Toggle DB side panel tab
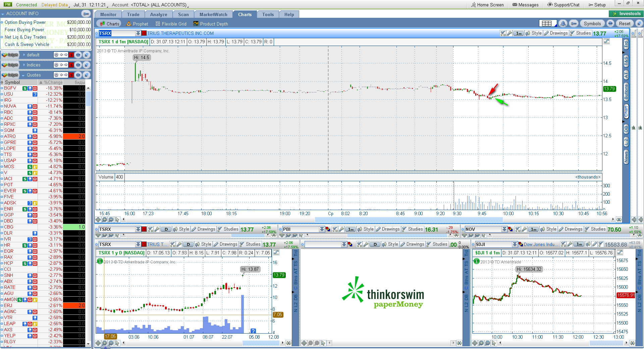This screenshot has height=349, width=644. click(x=626, y=129)
